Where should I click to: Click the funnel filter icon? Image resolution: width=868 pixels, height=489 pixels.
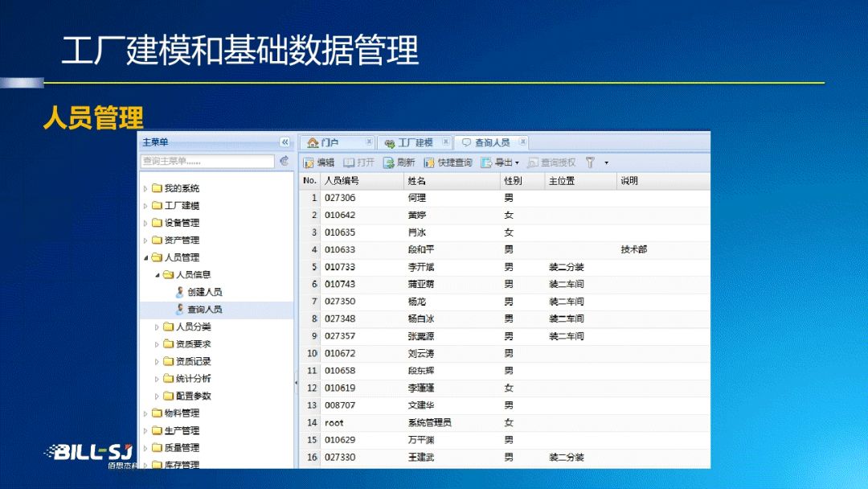coord(590,162)
